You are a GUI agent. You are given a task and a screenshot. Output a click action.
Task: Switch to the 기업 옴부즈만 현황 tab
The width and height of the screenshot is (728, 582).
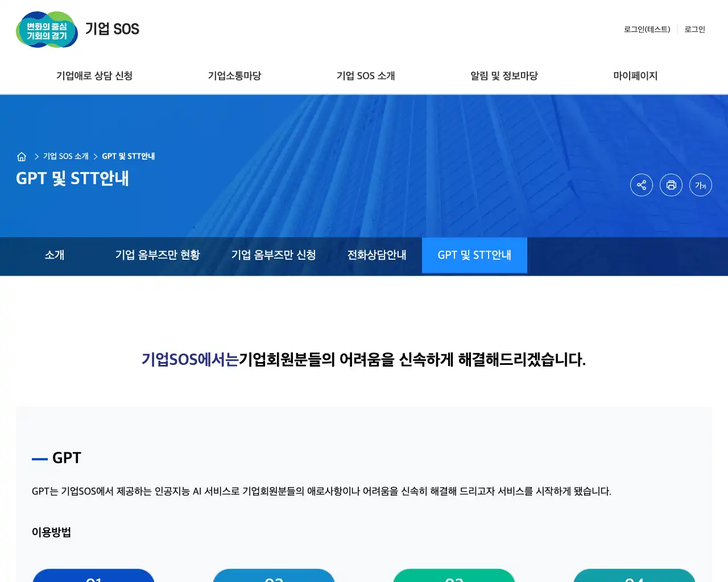coord(158,255)
